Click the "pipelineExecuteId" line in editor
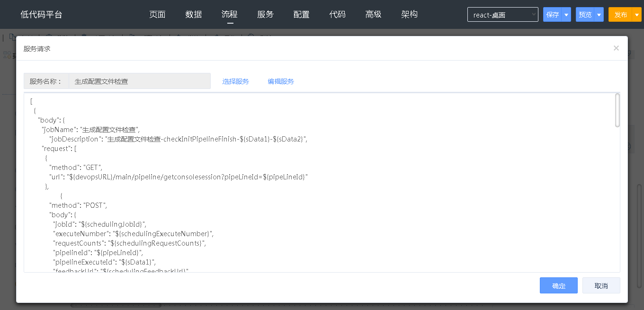 104,262
